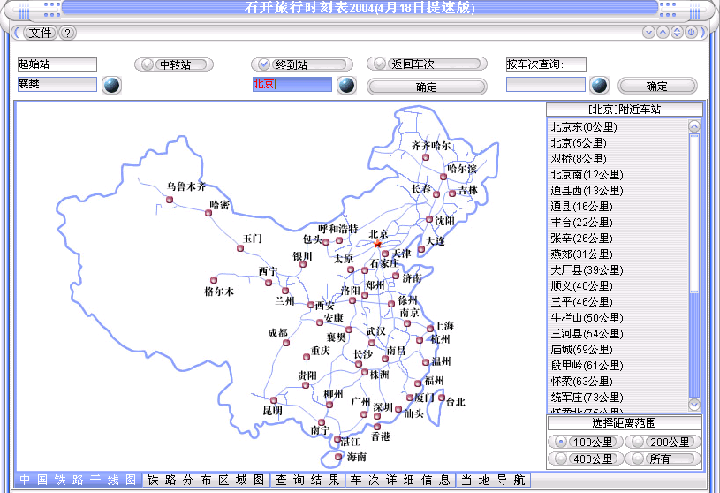Select the 贵阳 station marker on the map
Viewport: 720px width, 493px height.
click(x=305, y=386)
